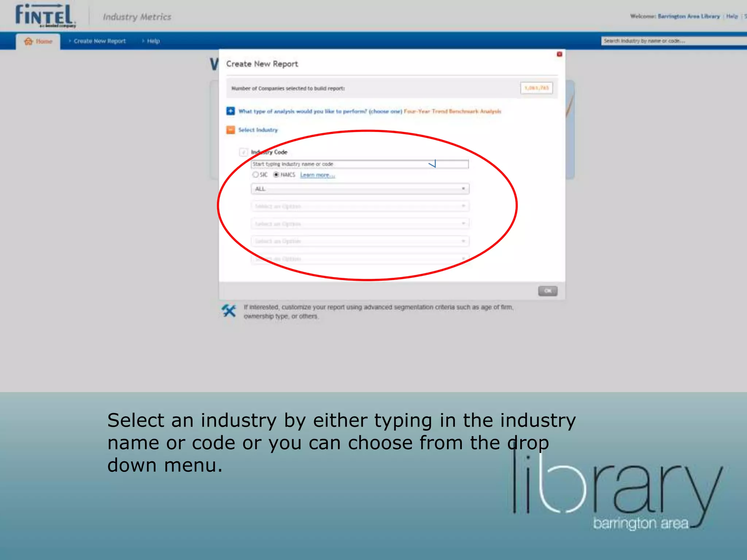The height and width of the screenshot is (560, 747).
Task: Click the tools icon beside customize report text
Action: (x=229, y=311)
